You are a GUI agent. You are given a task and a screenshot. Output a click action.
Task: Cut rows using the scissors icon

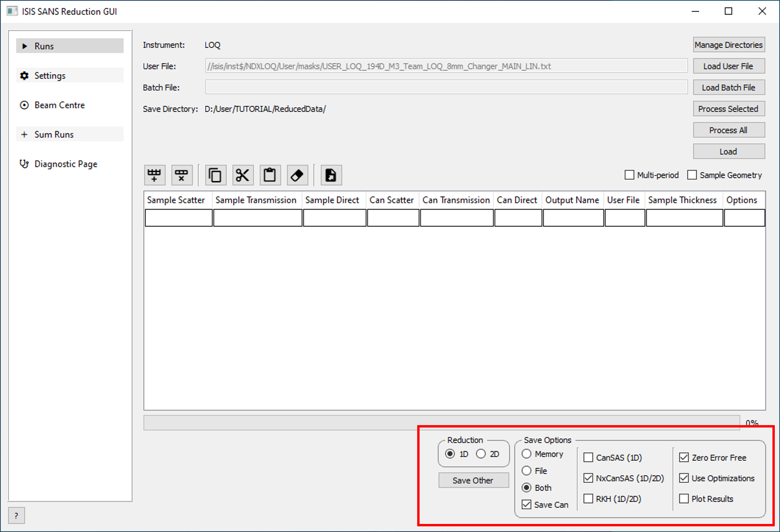[x=243, y=175]
